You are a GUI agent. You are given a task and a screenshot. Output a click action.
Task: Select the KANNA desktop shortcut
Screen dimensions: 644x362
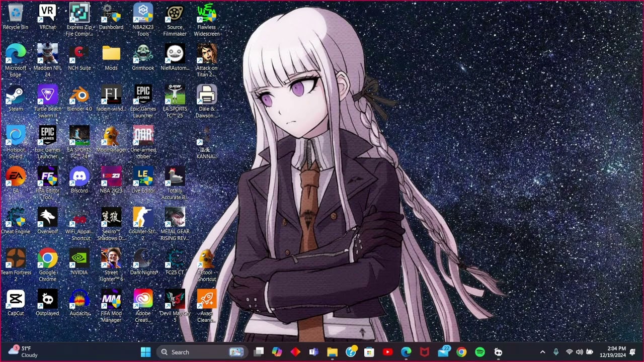[207, 143]
